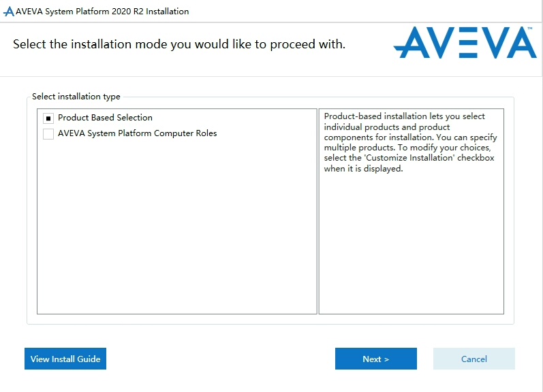Select the Product Based Selection label text
Image resolution: width=543 pixels, height=392 pixels.
click(105, 118)
